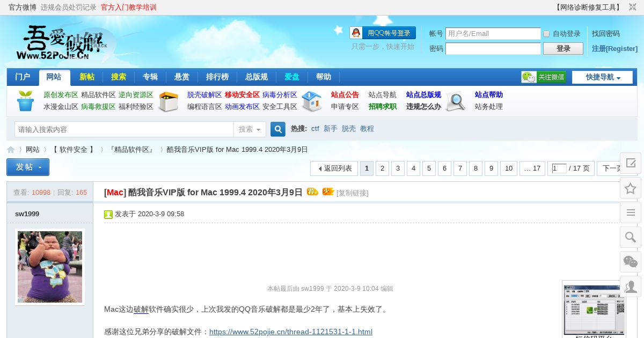The height and width of the screenshot is (338, 644).
Task: Open the edit/reply icon in right sidebar
Action: tap(631, 163)
